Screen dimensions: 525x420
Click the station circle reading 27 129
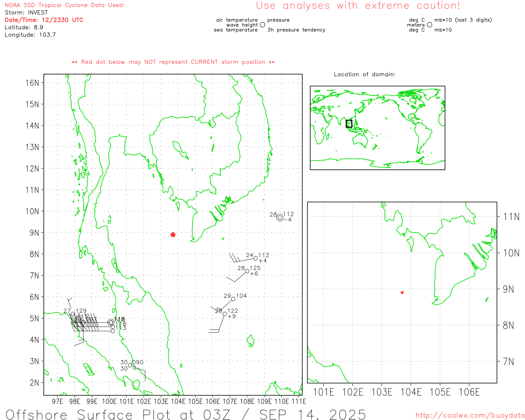73,314
